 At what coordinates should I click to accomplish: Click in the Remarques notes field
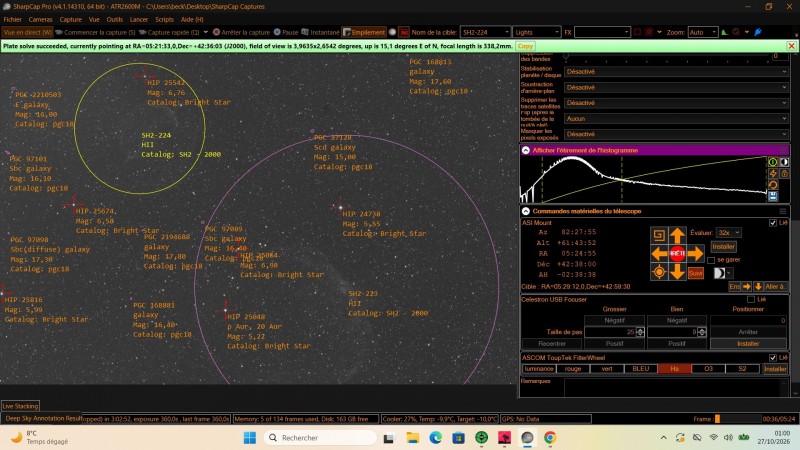click(x=676, y=387)
